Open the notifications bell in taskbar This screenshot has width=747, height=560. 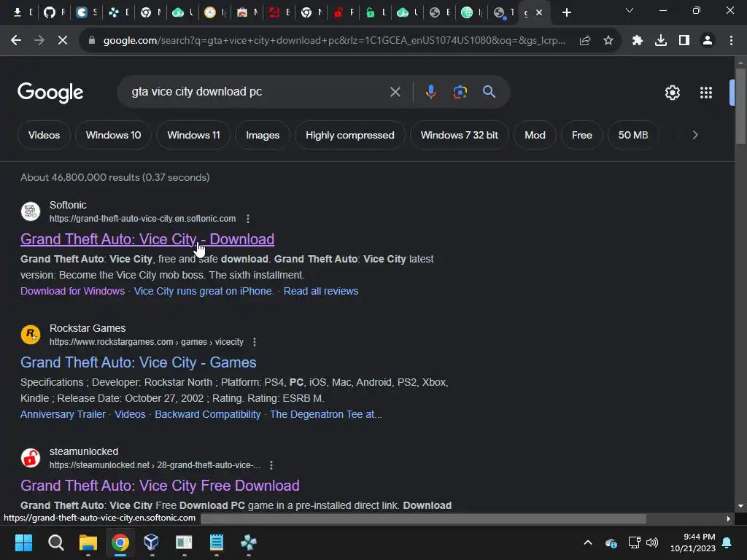tap(727, 542)
